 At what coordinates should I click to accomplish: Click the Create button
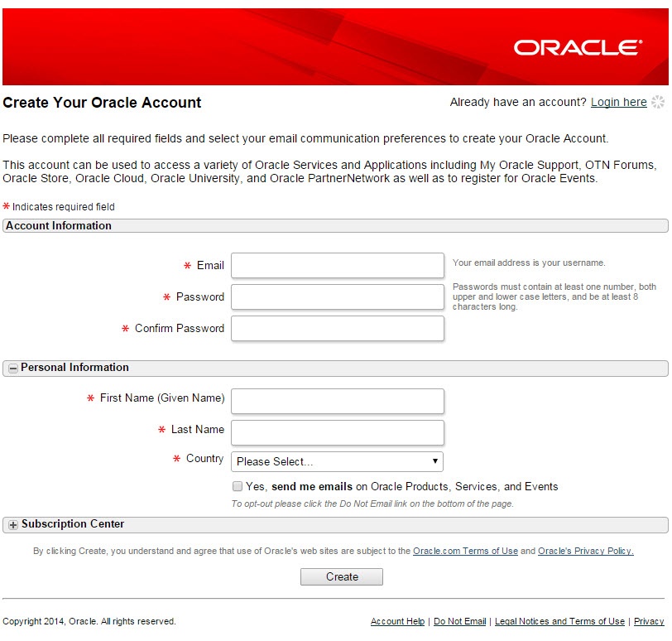click(342, 577)
